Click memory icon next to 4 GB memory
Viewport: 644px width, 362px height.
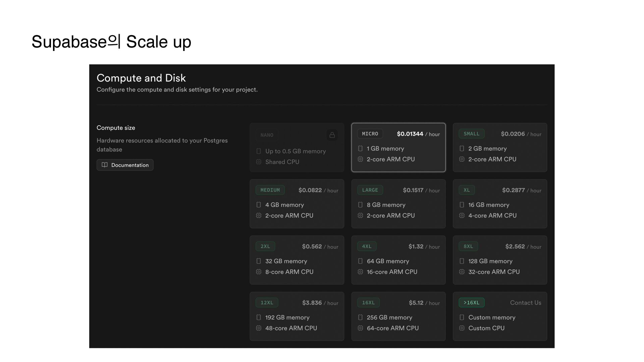(x=259, y=205)
